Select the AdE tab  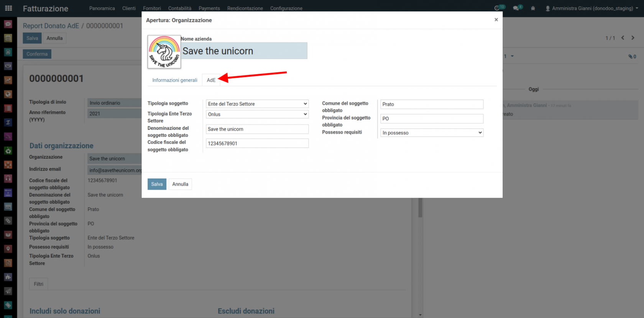[211, 80]
